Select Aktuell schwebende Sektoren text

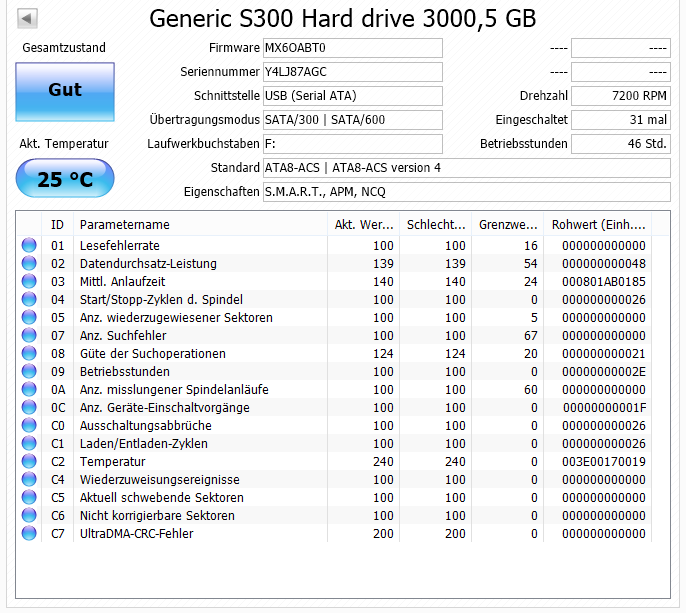[x=161, y=497]
